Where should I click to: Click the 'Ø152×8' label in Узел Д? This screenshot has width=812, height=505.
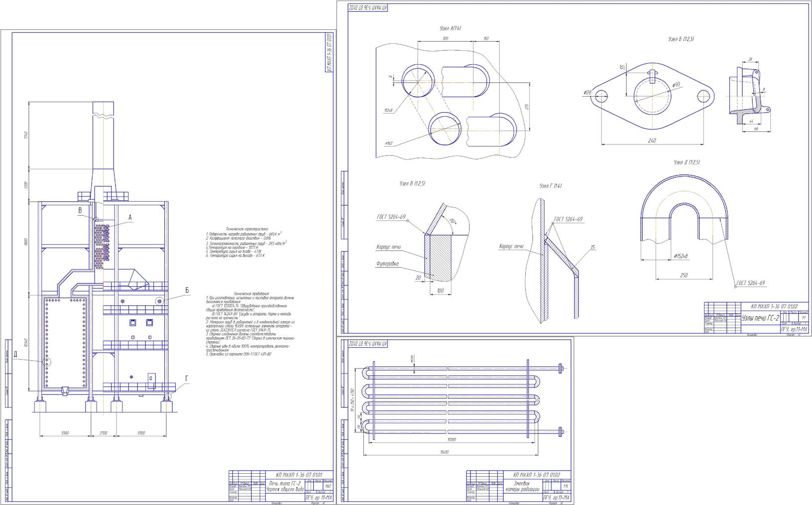tap(682, 256)
